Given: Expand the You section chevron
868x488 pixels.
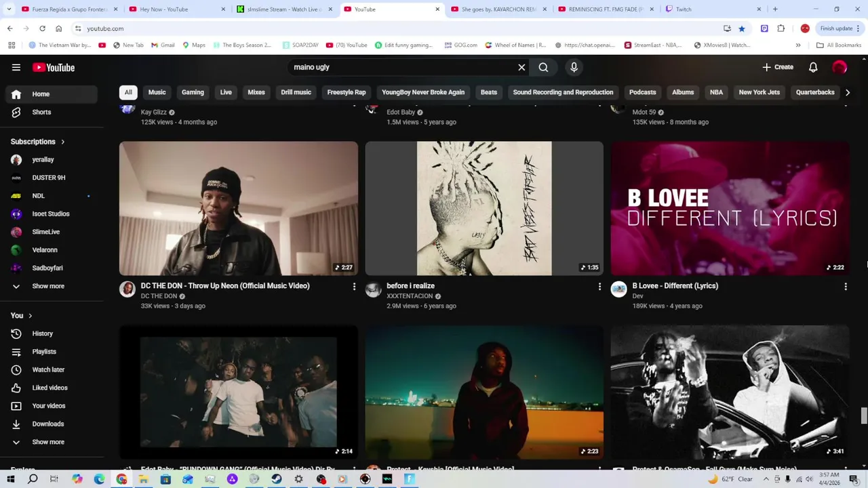Looking at the screenshot, I should 30,316.
